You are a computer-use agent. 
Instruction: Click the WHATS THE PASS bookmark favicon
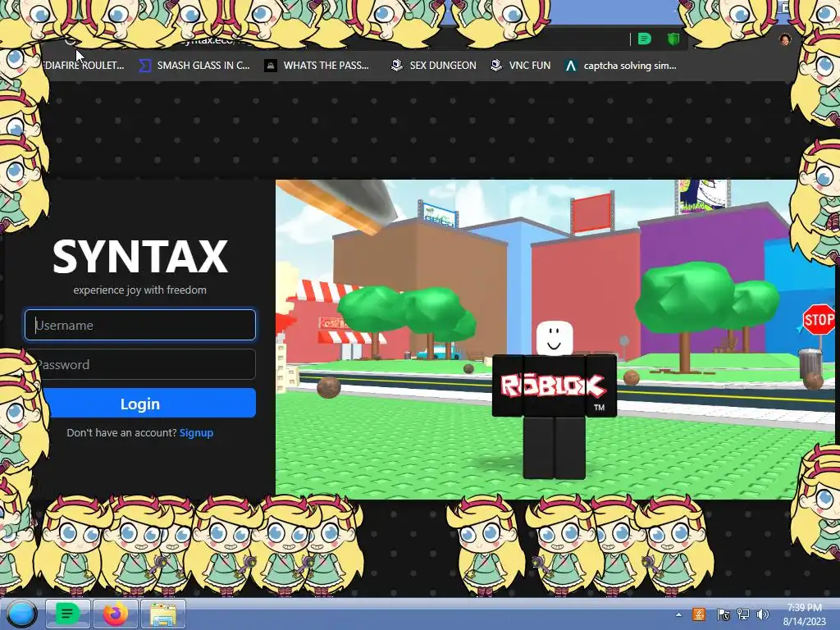(x=271, y=66)
